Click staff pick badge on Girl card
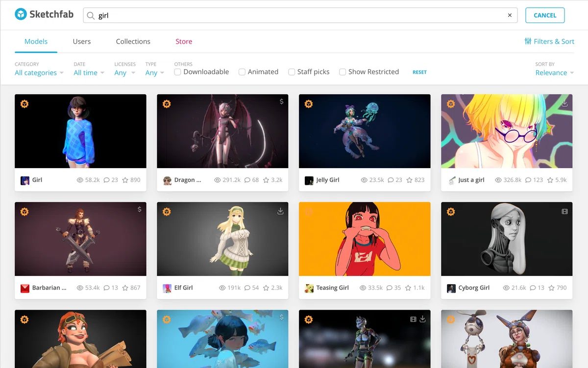Image resolution: width=588 pixels, height=368 pixels. [x=24, y=104]
